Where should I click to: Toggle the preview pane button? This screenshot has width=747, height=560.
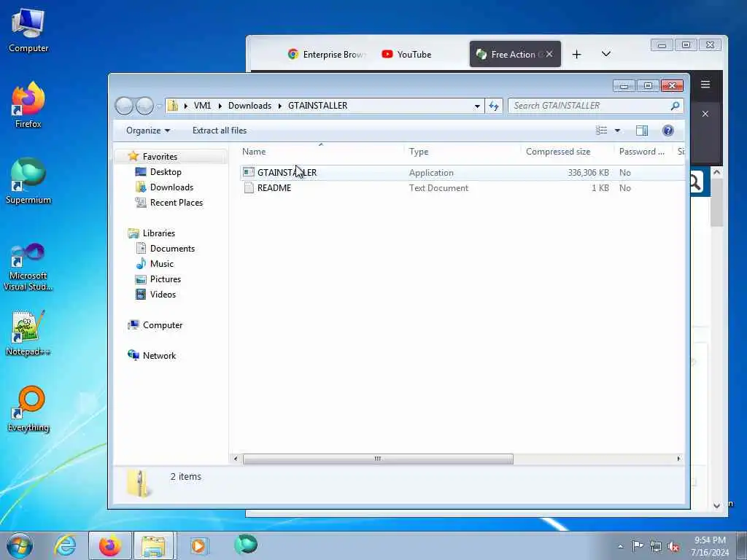[x=642, y=131]
